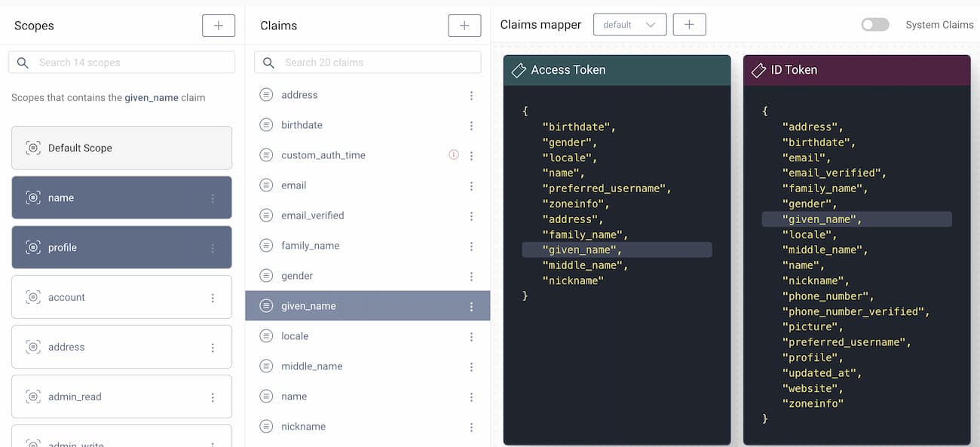This screenshot has width=980, height=447.
Task: Open the kebab menu for account scope
Action: 213,298
